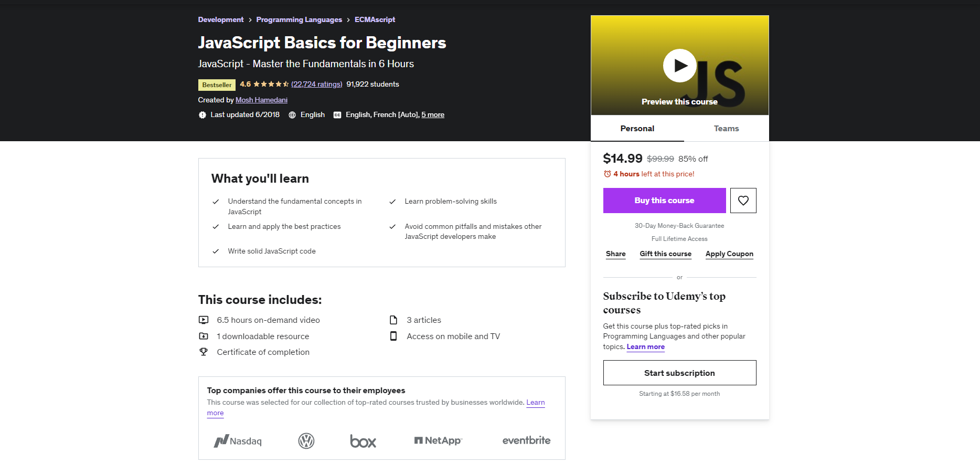Add course to wishlist with heart icon
Screen dimensions: 980x463
point(743,201)
